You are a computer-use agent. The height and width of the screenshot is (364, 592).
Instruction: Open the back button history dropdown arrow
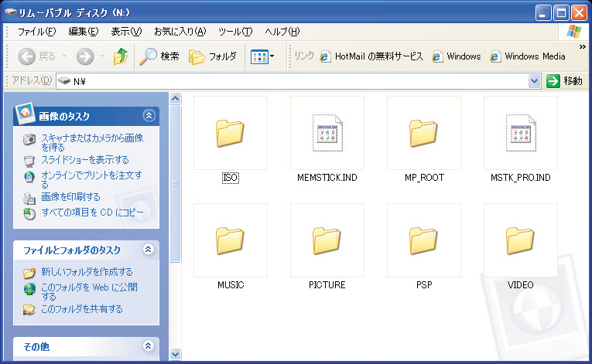[x=64, y=56]
